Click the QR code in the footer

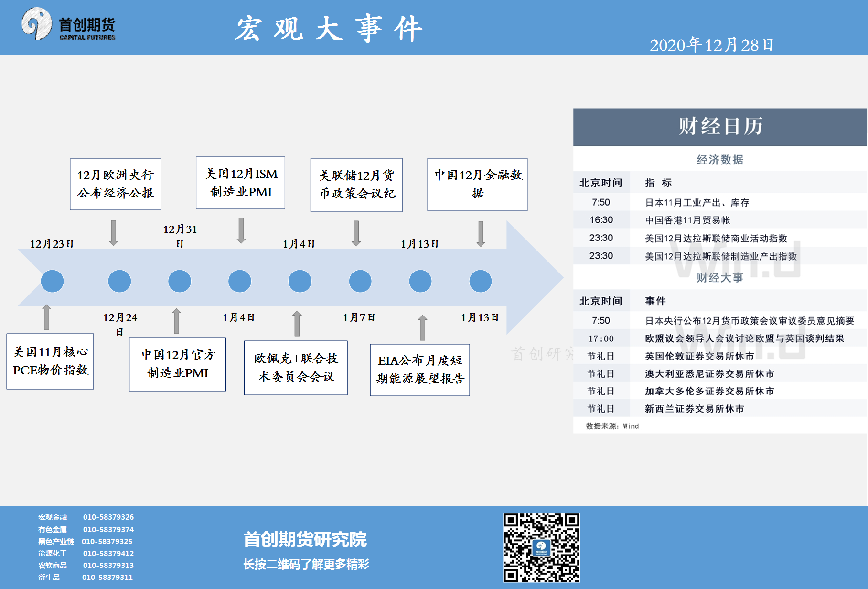(x=541, y=548)
